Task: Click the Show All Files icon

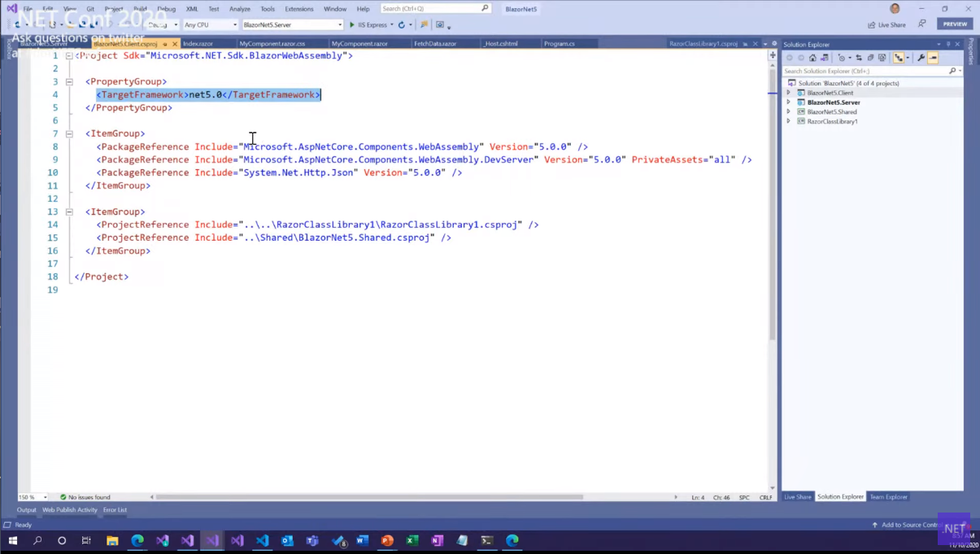Action: pos(882,58)
